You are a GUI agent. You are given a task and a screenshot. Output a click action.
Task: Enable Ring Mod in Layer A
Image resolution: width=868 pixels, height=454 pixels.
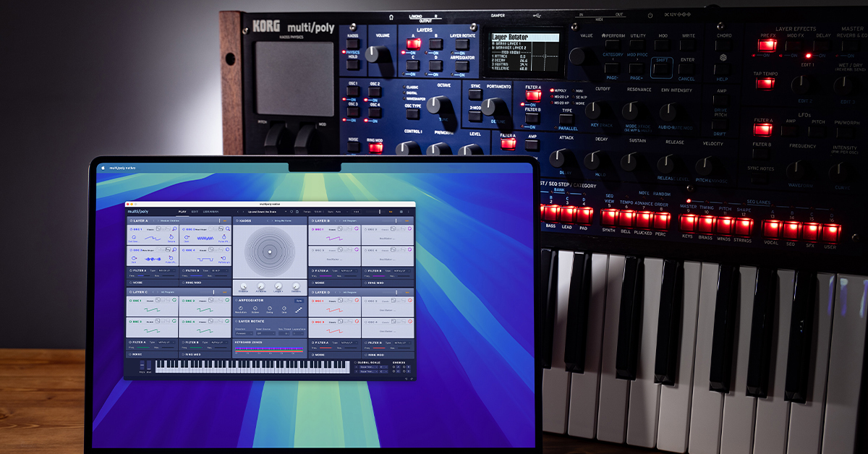tap(184, 283)
